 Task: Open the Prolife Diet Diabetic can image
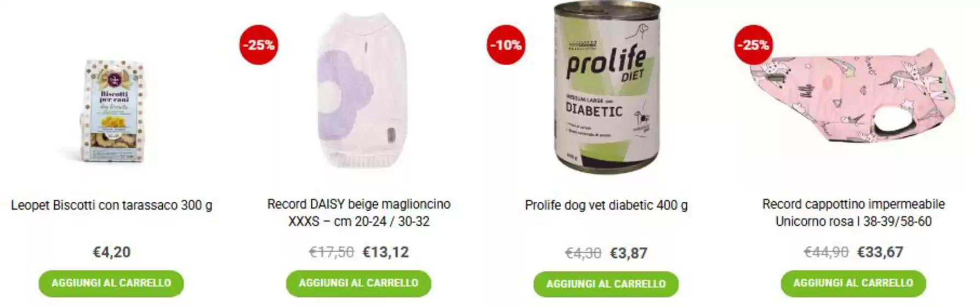[607, 87]
